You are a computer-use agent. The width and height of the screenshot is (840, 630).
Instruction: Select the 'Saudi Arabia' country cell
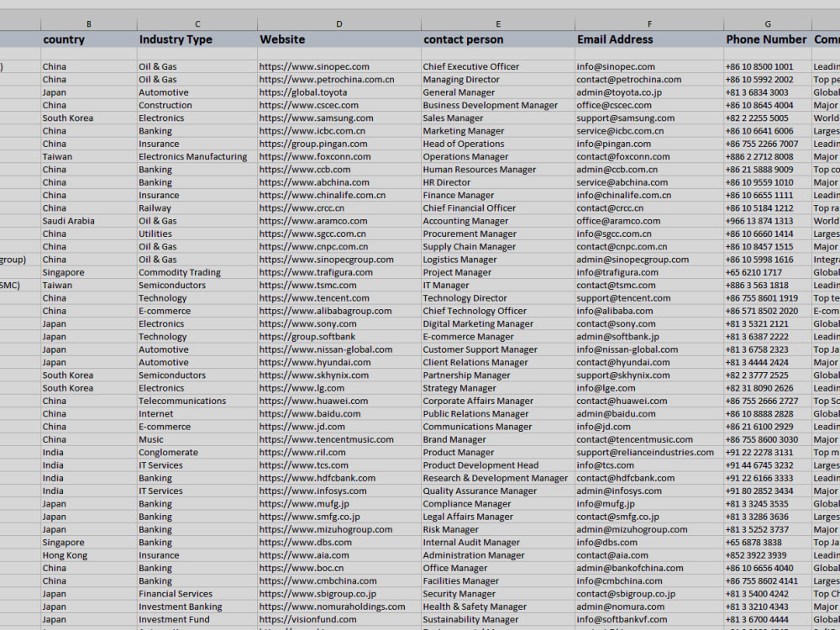[x=89, y=221]
